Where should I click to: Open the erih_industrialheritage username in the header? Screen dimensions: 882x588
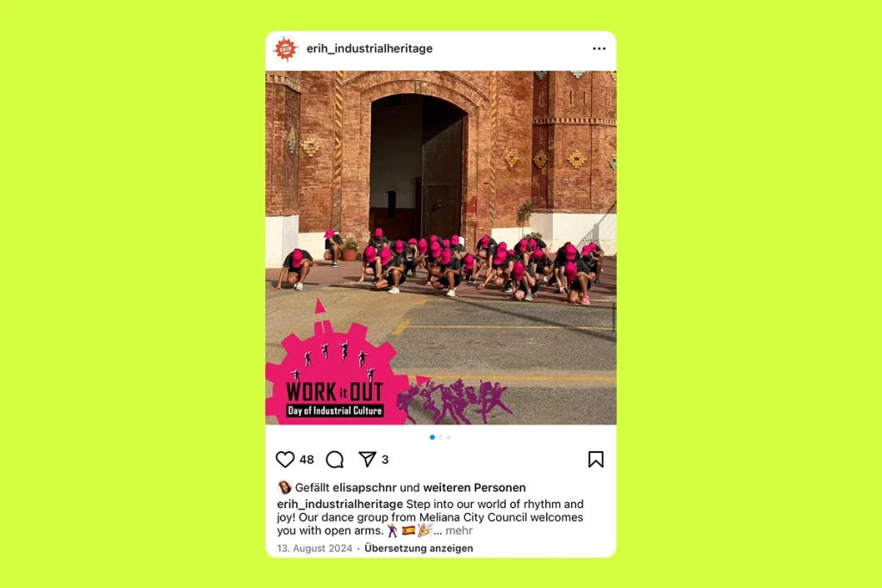pos(370,48)
